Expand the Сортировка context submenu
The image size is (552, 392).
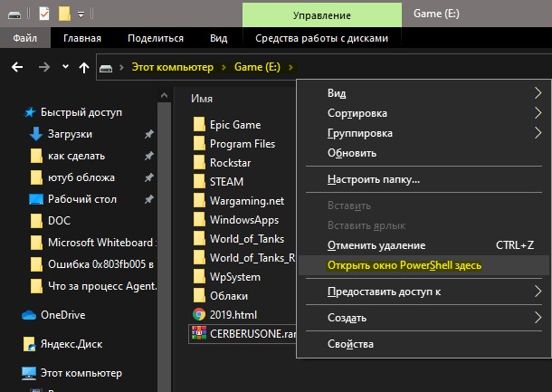pos(424,113)
